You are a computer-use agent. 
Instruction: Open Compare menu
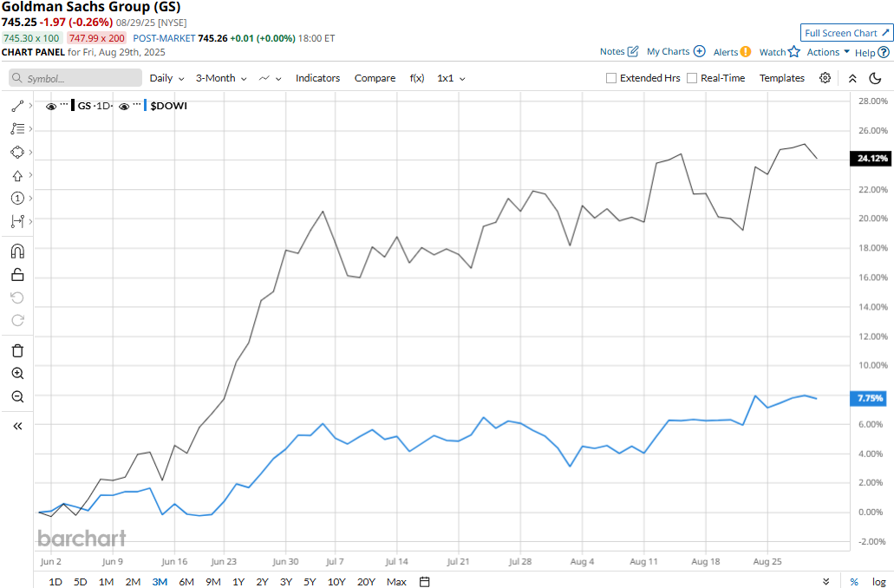point(375,78)
